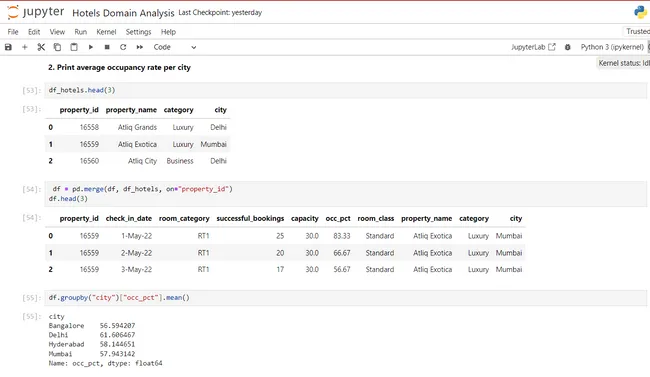Screen dimensions: 650x377
Task: Click property_id 16558 cell
Action: click(89, 127)
